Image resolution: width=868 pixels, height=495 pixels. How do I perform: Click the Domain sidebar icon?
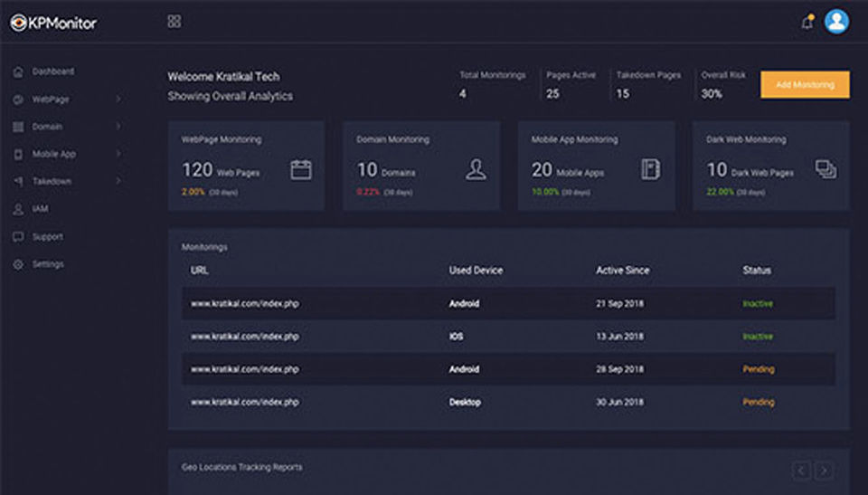click(x=18, y=127)
